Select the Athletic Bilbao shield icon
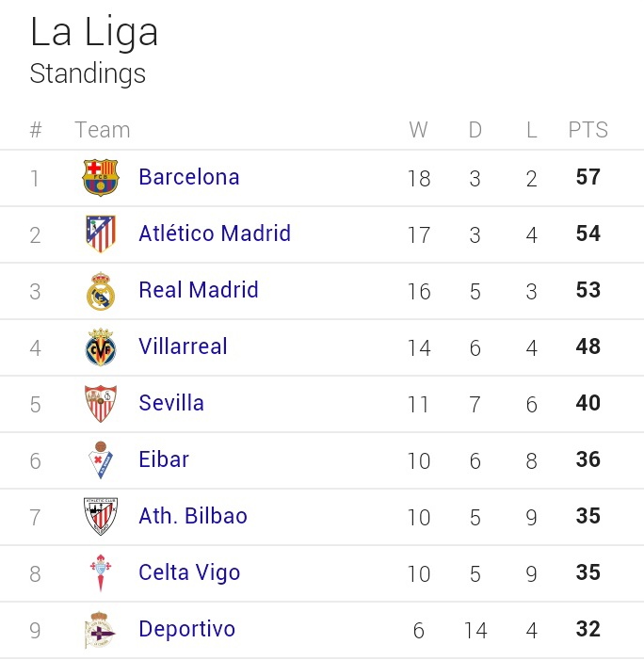 coord(101,517)
